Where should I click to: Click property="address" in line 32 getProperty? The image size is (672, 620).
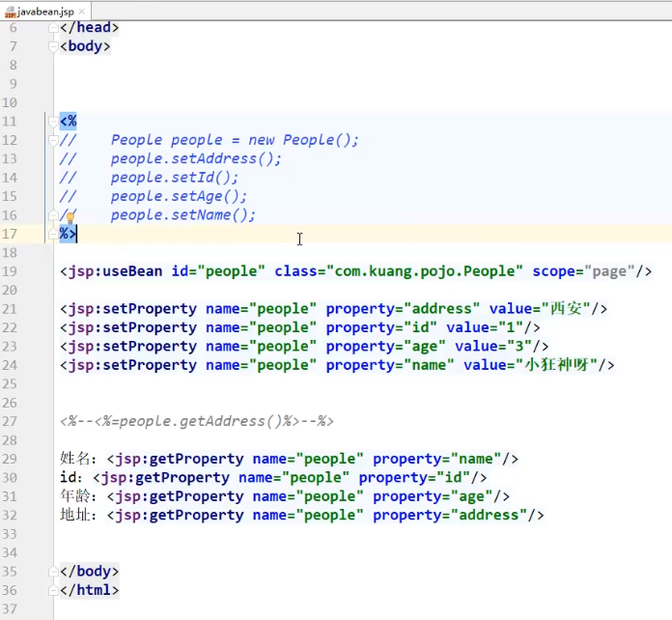450,515
